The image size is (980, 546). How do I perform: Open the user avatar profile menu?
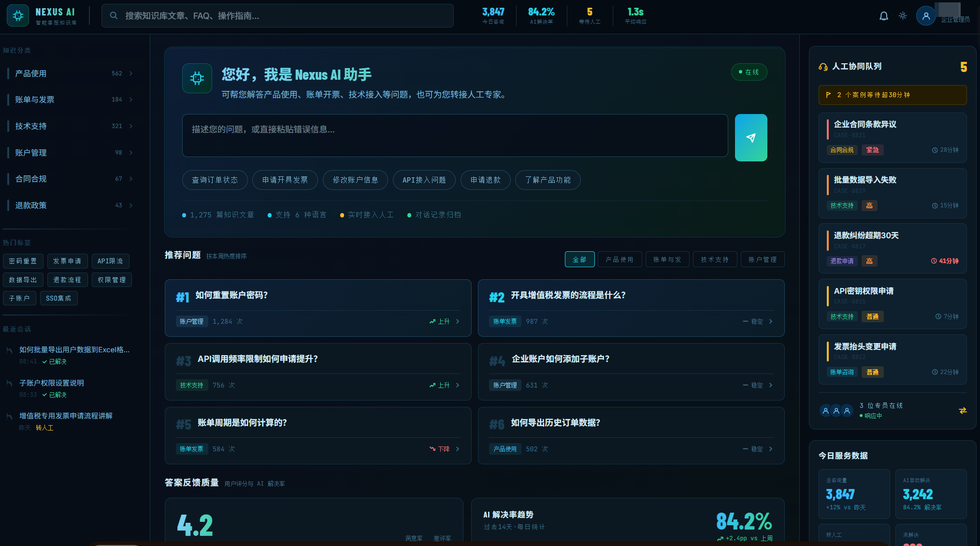pos(926,16)
